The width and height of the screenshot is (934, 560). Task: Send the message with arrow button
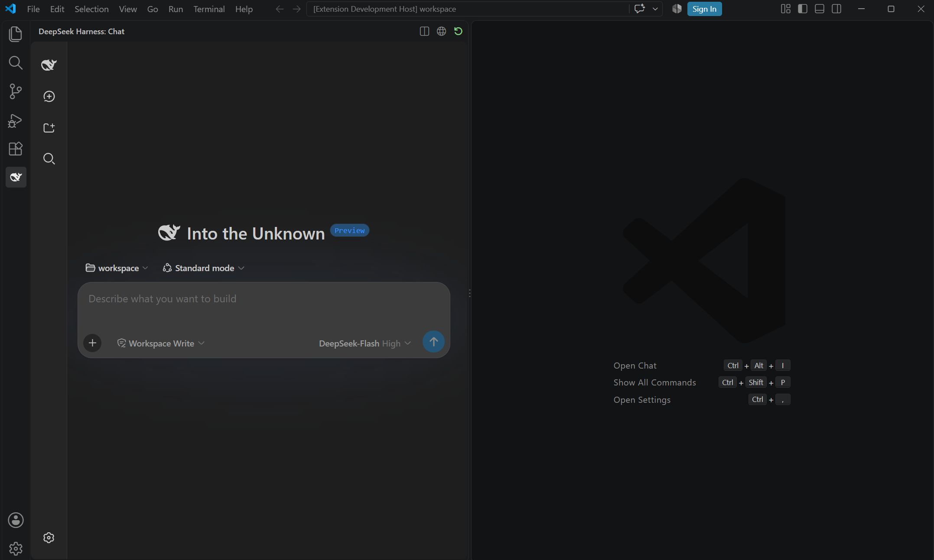[x=433, y=342]
